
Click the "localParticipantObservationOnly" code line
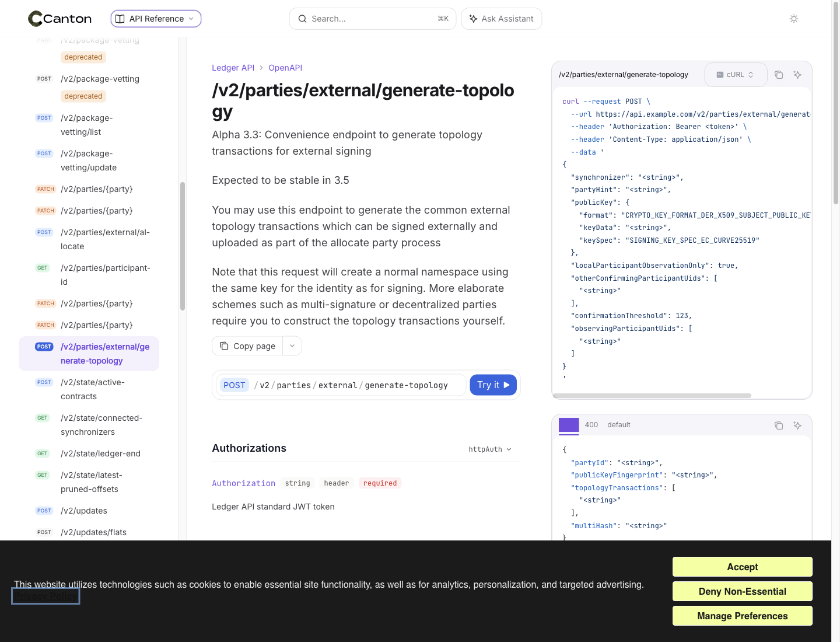[654, 266]
